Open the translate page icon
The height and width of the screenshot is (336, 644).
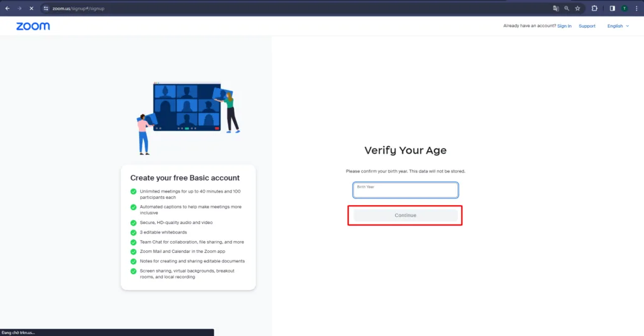click(556, 8)
